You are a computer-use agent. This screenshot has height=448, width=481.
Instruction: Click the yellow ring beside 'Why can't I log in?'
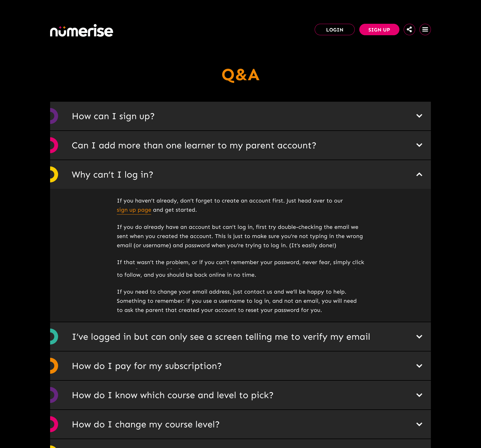coord(54,174)
